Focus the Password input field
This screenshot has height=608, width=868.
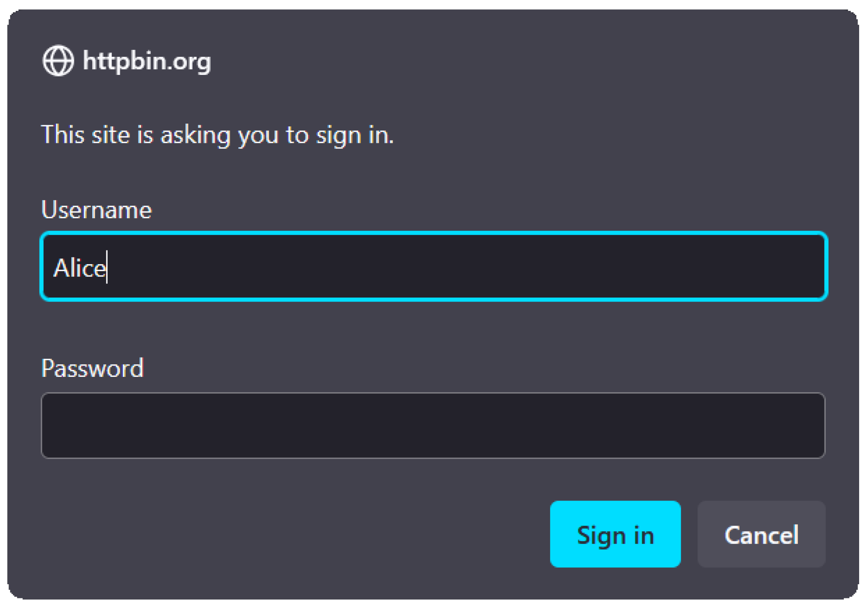pyautogui.click(x=433, y=426)
